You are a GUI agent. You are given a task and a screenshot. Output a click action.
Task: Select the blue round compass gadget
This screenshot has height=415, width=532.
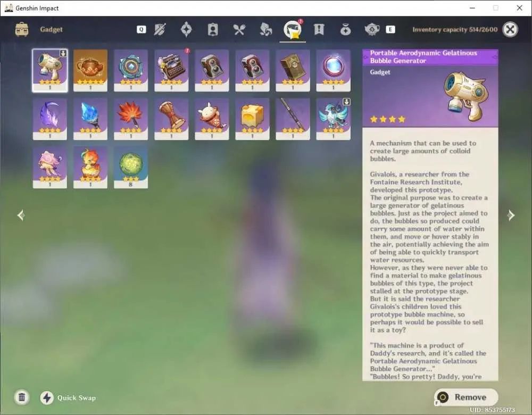click(x=131, y=71)
